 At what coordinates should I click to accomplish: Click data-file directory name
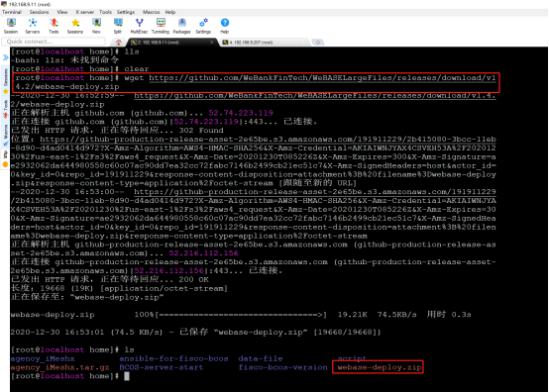click(x=261, y=358)
